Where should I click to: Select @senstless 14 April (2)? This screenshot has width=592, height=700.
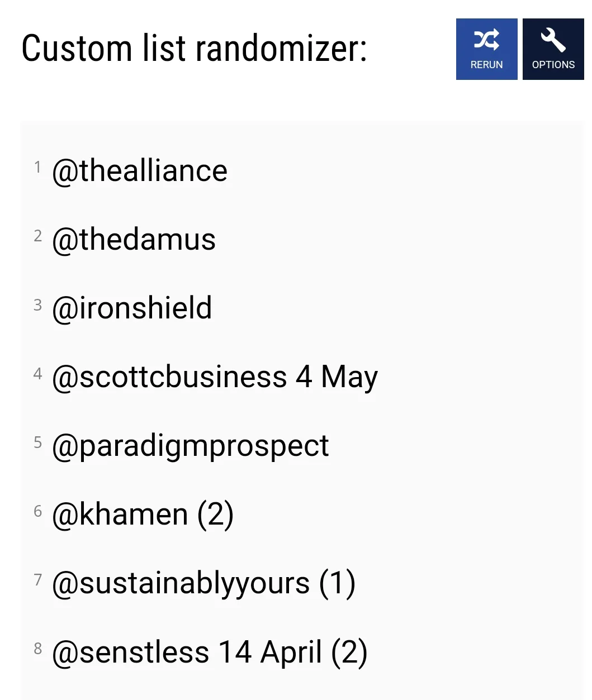click(210, 651)
